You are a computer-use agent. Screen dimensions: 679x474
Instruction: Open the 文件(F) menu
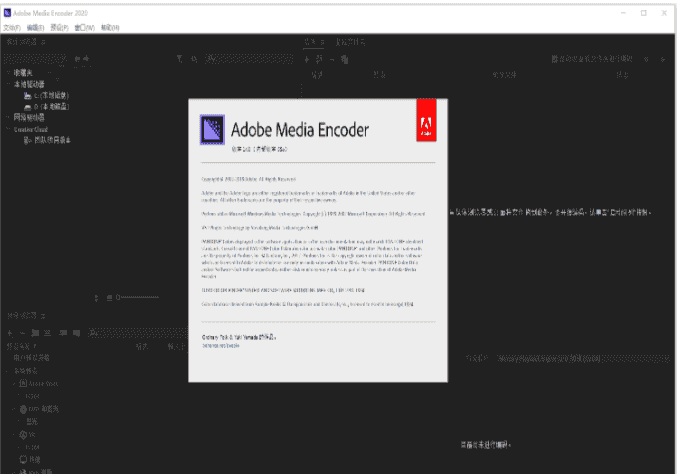[x=12, y=27]
